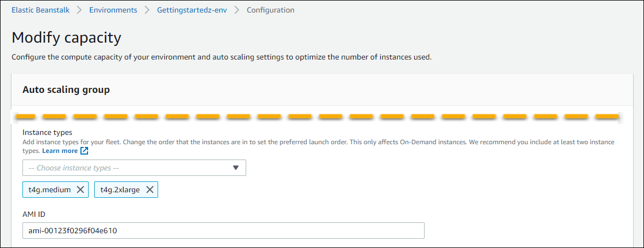Click the Modify capacity page heading
This screenshot has height=248, width=644.
[x=66, y=38]
